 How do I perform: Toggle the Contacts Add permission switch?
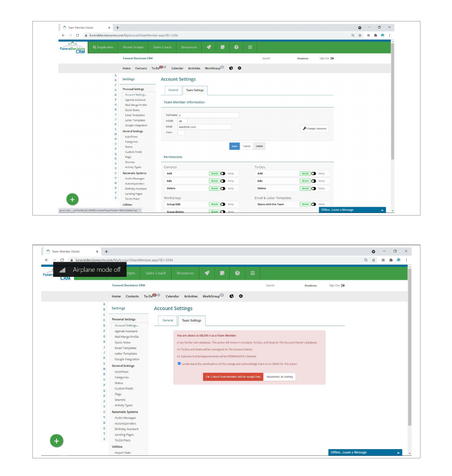pyautogui.click(x=223, y=174)
